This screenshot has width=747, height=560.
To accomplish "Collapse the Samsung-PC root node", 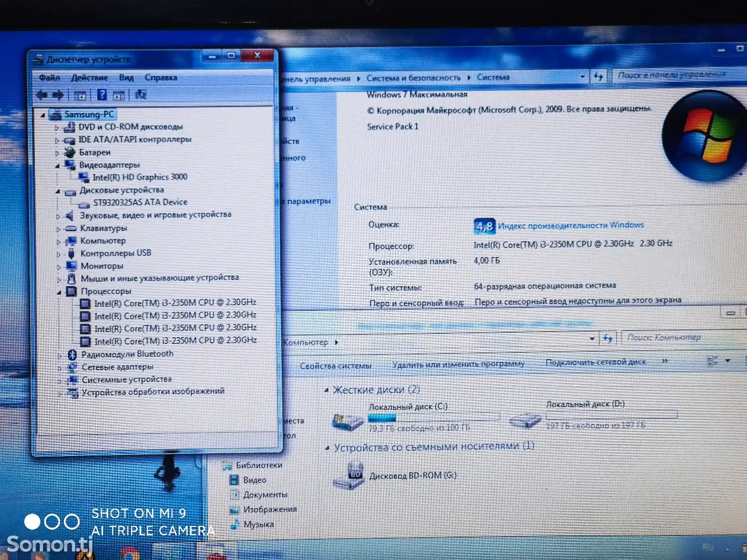I will pos(43,115).
